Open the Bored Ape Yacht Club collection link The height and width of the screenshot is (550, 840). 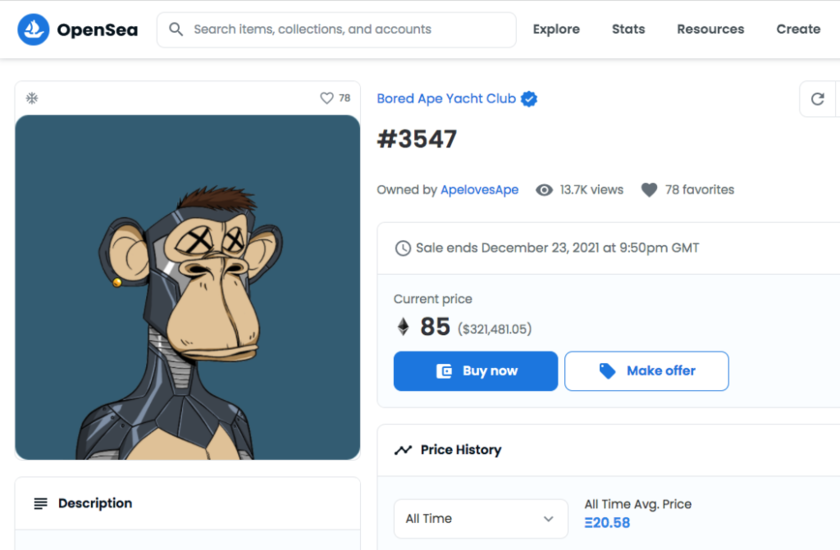point(446,99)
